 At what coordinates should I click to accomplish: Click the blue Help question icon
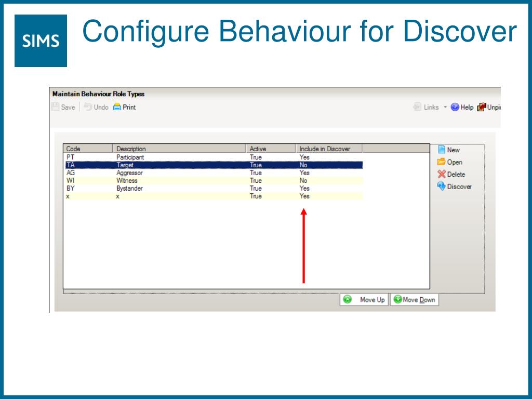(455, 107)
